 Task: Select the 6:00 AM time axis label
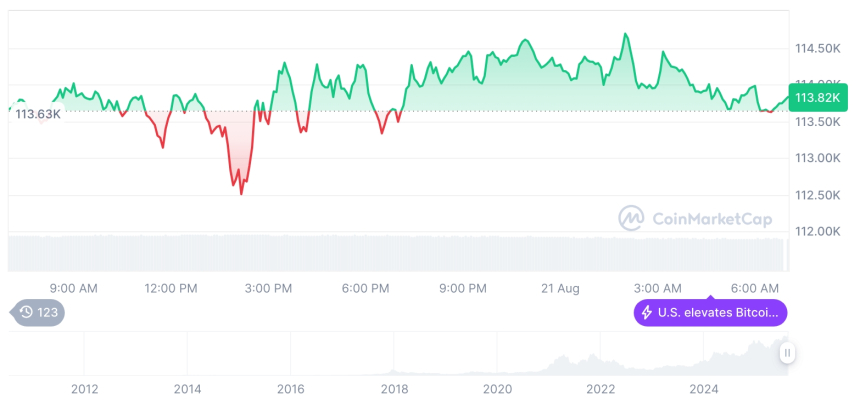[x=755, y=288]
